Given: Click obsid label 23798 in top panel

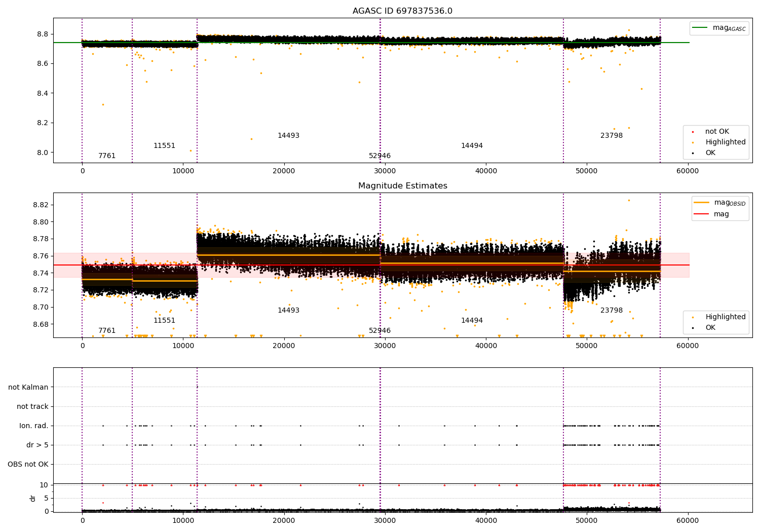Looking at the screenshot, I should (x=612, y=136).
